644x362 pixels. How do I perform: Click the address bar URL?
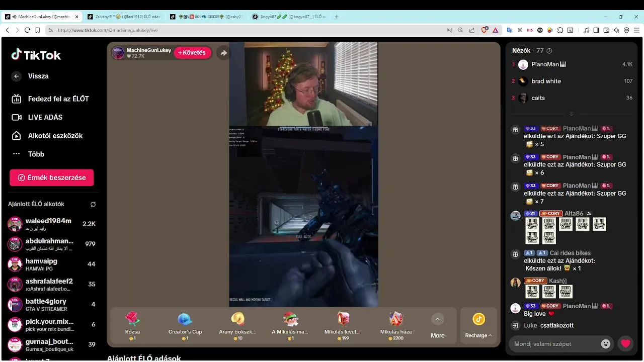(108, 30)
